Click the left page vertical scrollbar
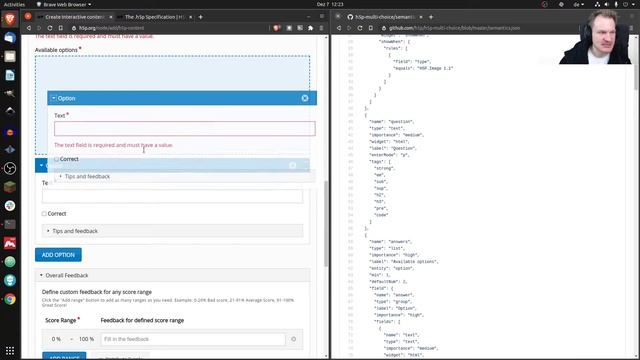 click(326, 224)
